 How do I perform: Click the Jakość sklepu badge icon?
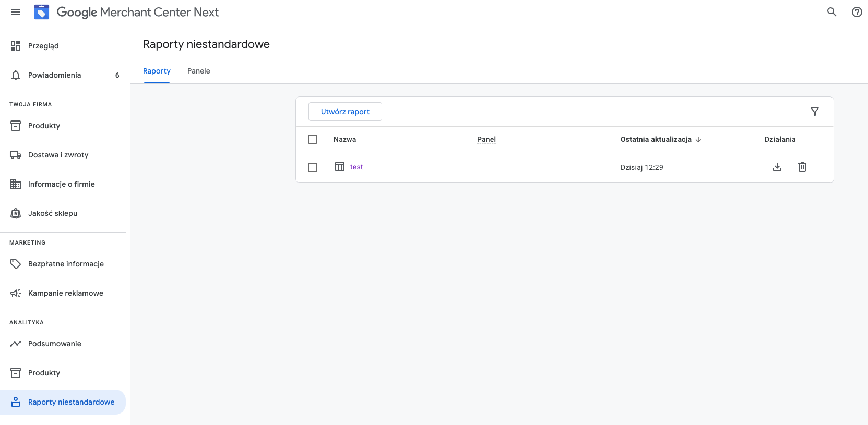(16, 213)
